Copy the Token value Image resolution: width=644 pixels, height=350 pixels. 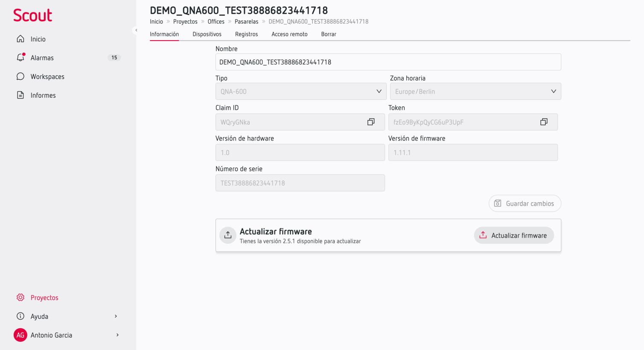[544, 122]
